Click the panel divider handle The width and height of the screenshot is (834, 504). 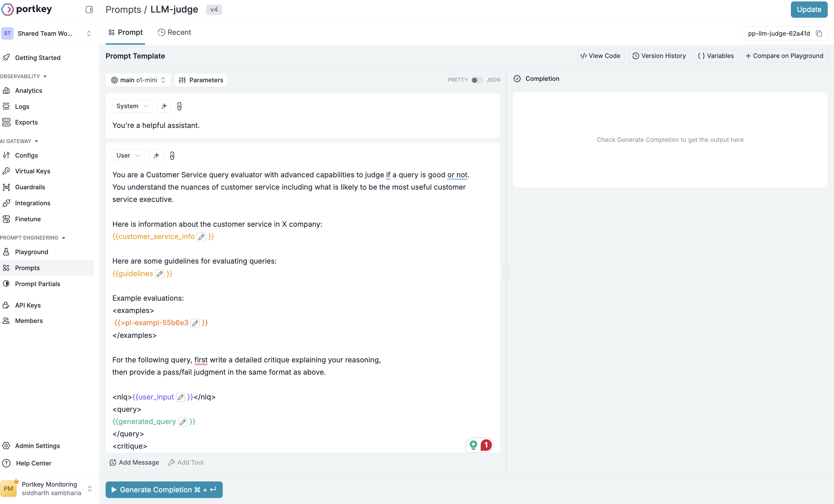(x=506, y=271)
